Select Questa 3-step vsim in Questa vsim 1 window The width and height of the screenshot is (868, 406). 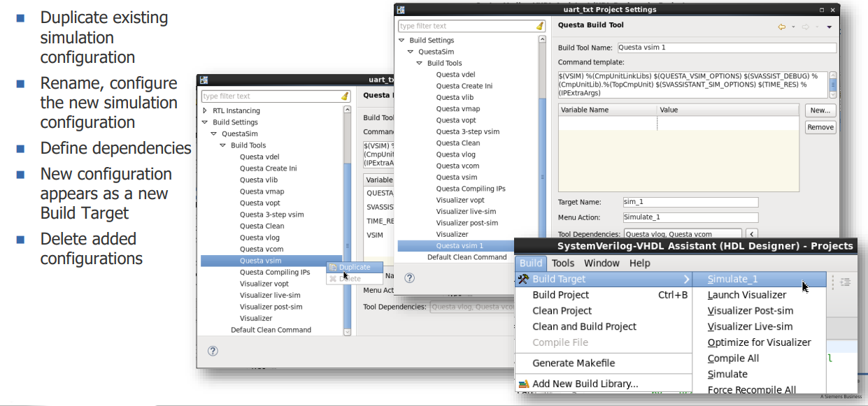click(467, 131)
